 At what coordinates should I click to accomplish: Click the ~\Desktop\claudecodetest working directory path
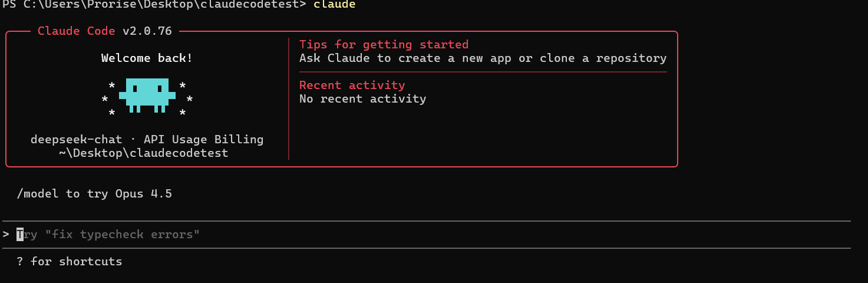(x=143, y=153)
